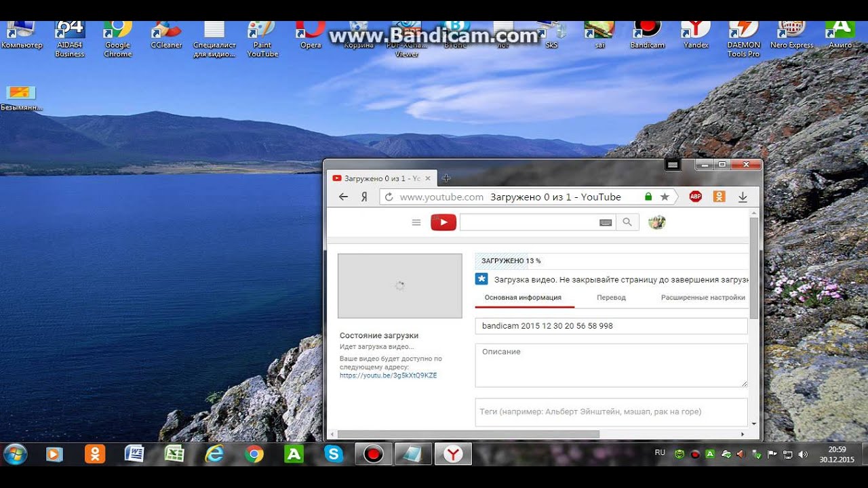Select the 'sai' desktop shortcut
The width and height of the screenshot is (868, 488).
tap(599, 35)
